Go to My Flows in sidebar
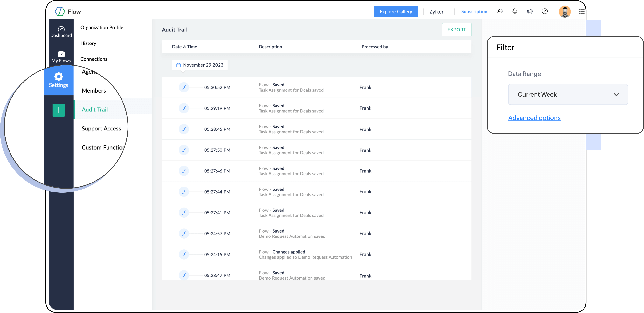This screenshot has height=313, width=644. click(61, 57)
